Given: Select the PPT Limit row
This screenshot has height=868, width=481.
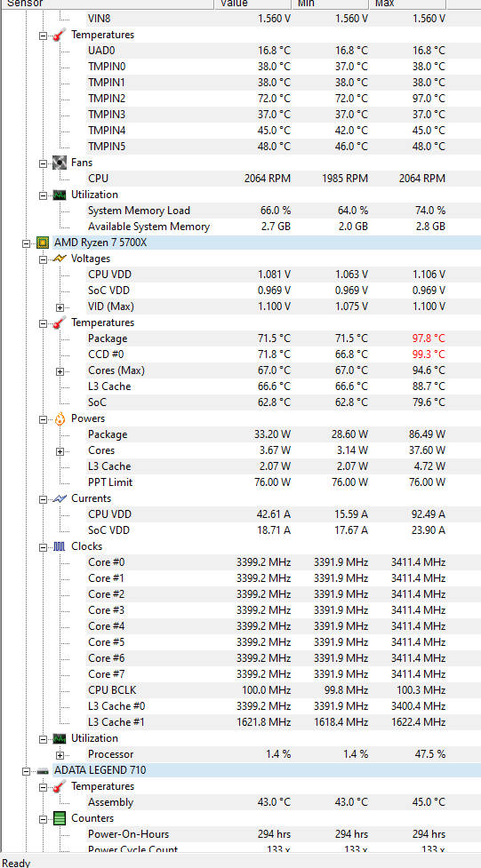Looking at the screenshot, I should (266, 482).
